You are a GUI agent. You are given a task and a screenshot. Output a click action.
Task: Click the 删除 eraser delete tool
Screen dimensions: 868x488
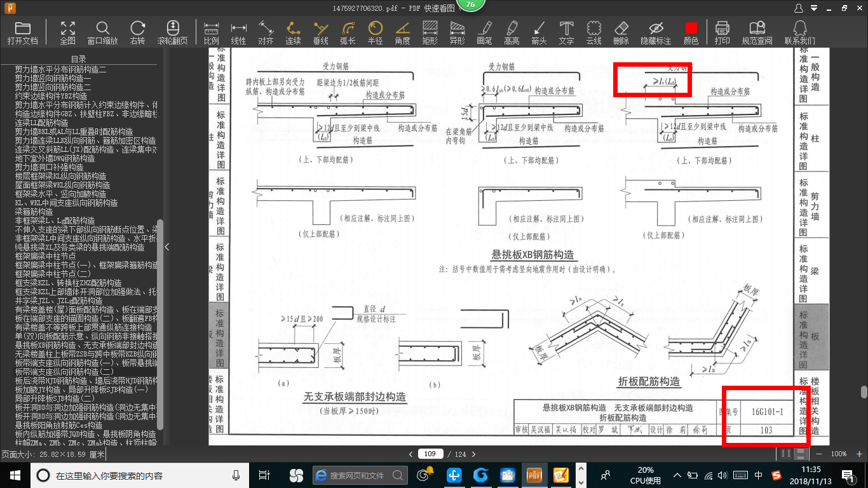point(621,32)
